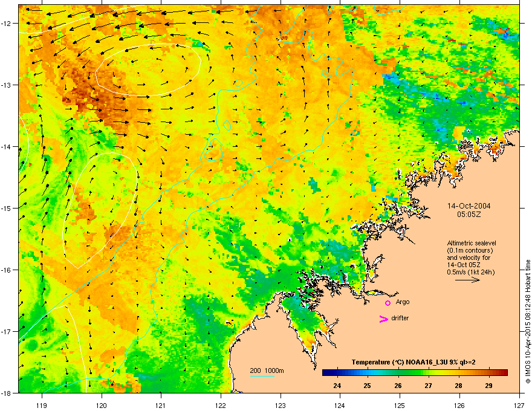Click the '200 1000m' depth label
This screenshot has width=532, height=411.
(267, 371)
